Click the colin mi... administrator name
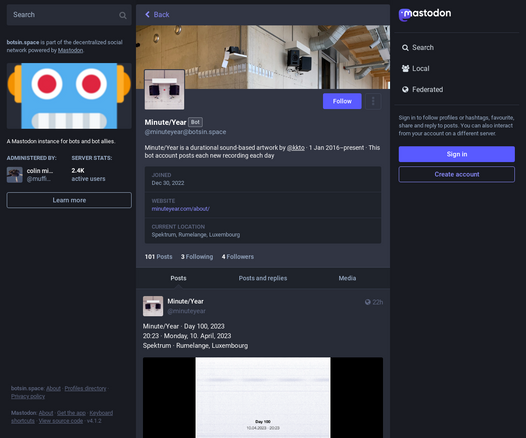Image resolution: width=526 pixels, height=438 pixels. coord(40,171)
